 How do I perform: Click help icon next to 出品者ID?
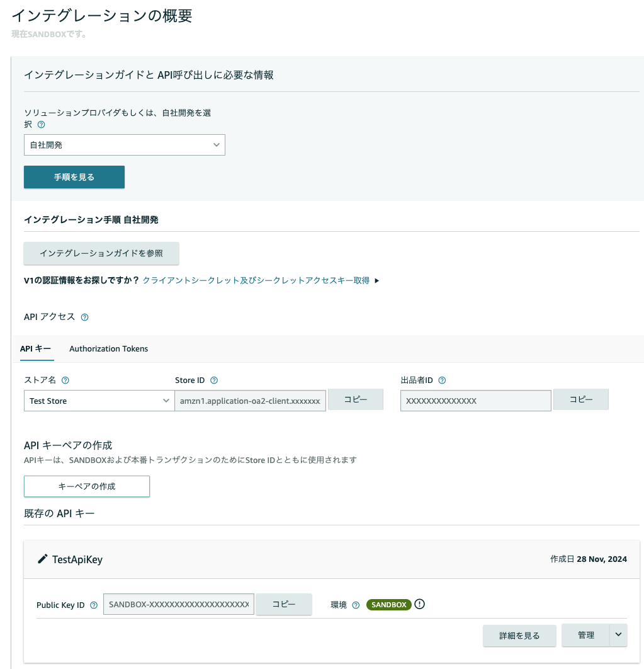(x=443, y=380)
